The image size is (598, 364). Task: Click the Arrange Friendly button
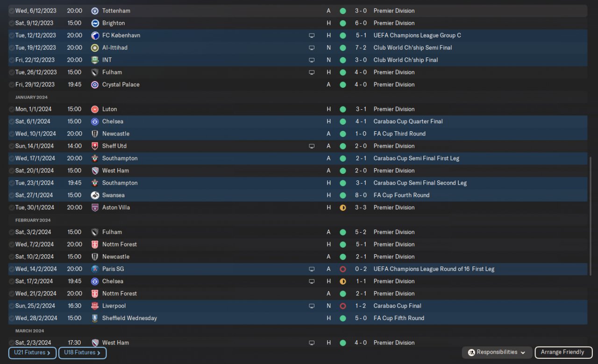pos(563,352)
